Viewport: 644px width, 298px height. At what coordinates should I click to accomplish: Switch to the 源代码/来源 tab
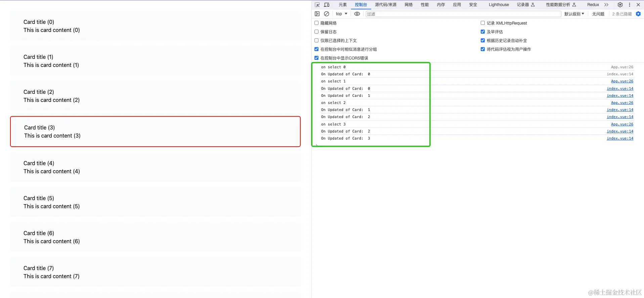pos(386,5)
